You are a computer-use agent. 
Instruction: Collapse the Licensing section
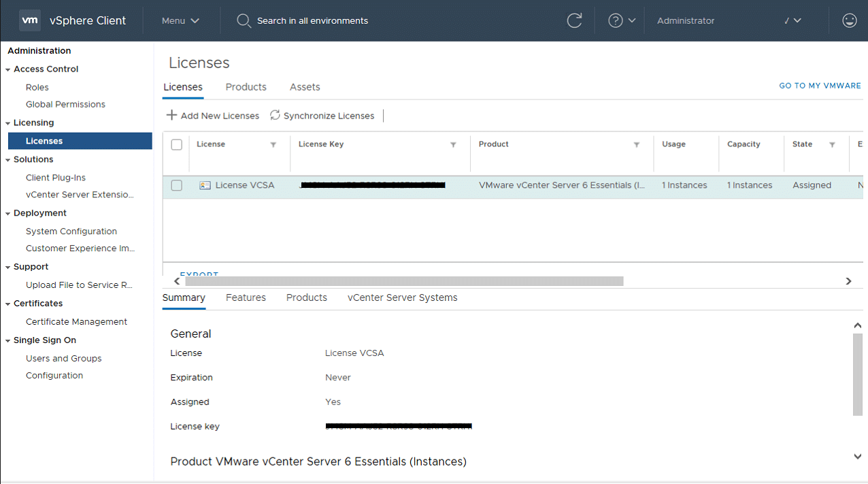click(7, 123)
